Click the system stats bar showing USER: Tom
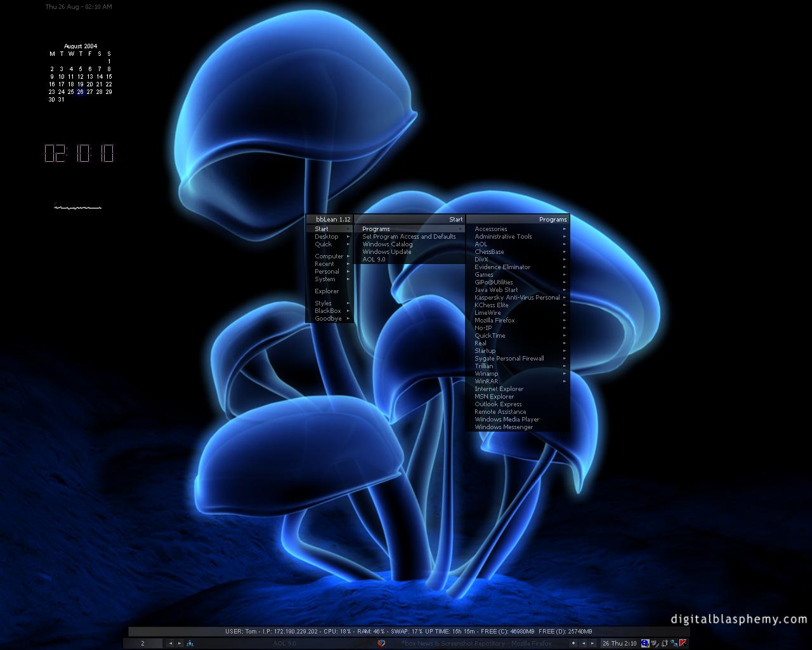 point(409,632)
